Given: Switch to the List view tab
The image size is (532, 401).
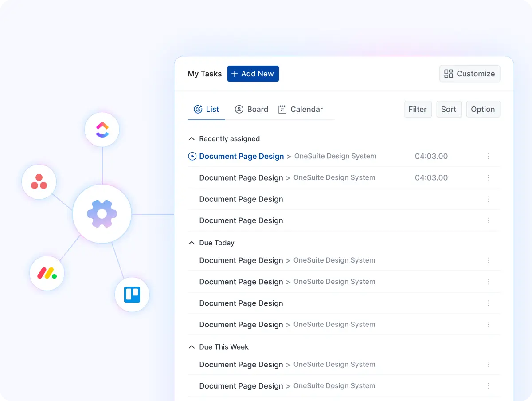Looking at the screenshot, I should (x=207, y=109).
